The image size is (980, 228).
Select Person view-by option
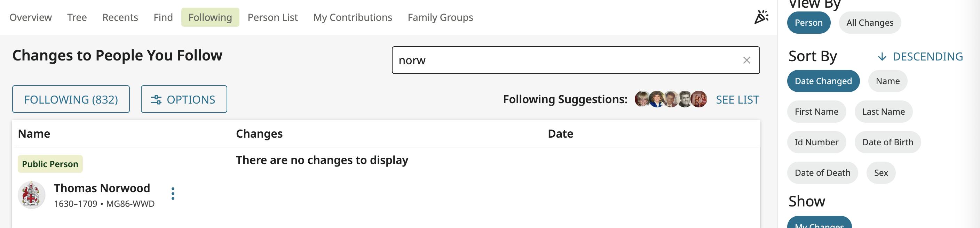click(x=808, y=23)
